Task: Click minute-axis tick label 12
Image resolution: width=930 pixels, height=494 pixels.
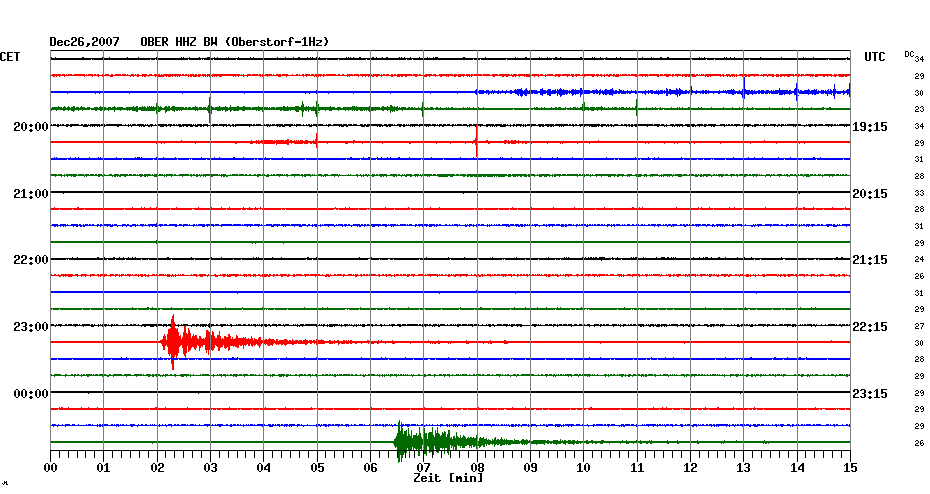Action: (x=690, y=468)
